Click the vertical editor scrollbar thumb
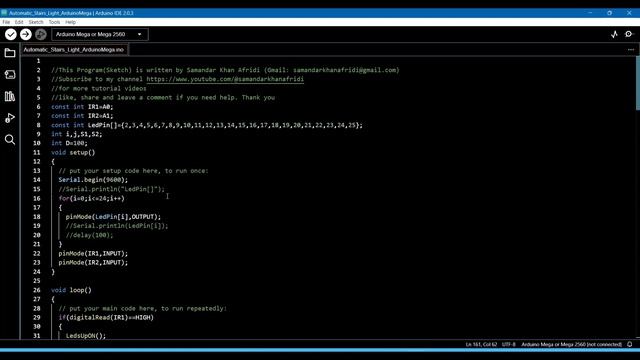Viewport: 640px width, 360px height. (638, 83)
